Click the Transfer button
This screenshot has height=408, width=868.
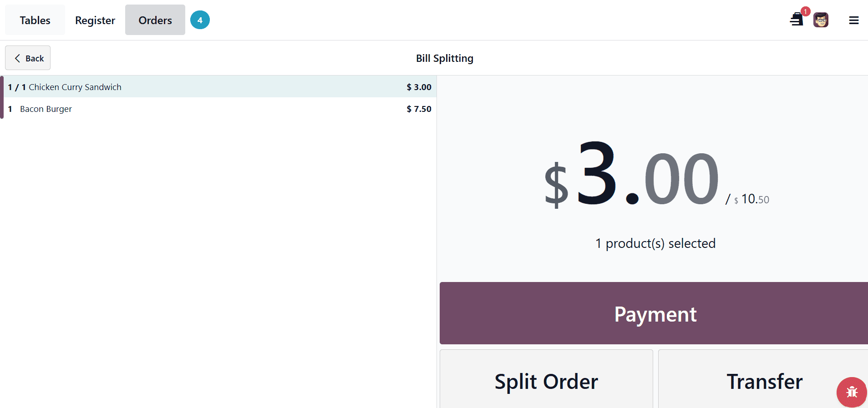(x=765, y=381)
